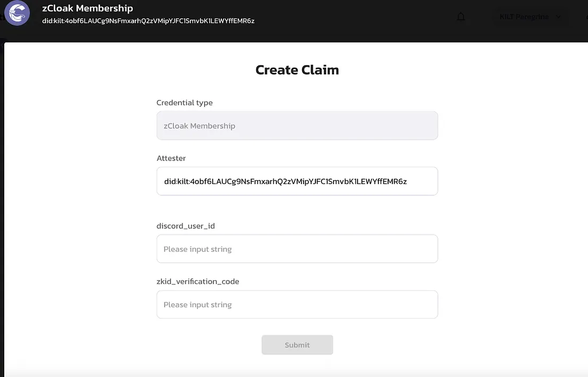This screenshot has width=588, height=377.
Task: Click the dark backdrop left of dialog
Action: (2, 206)
